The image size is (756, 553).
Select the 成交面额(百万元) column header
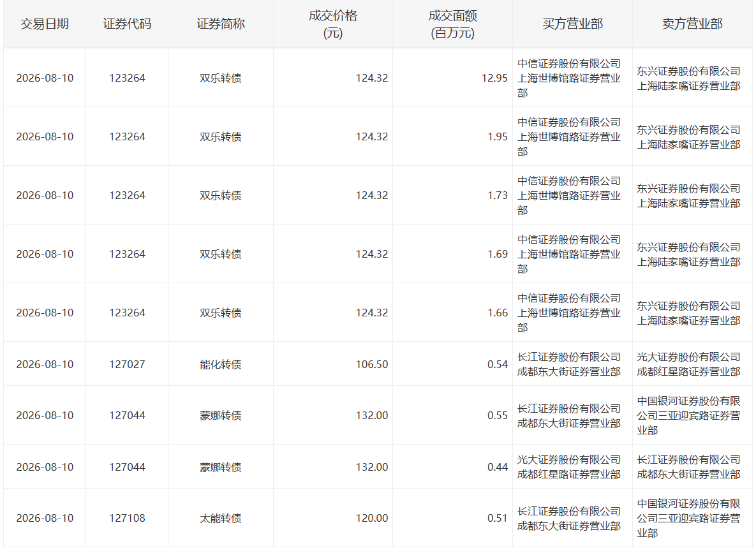click(452, 24)
